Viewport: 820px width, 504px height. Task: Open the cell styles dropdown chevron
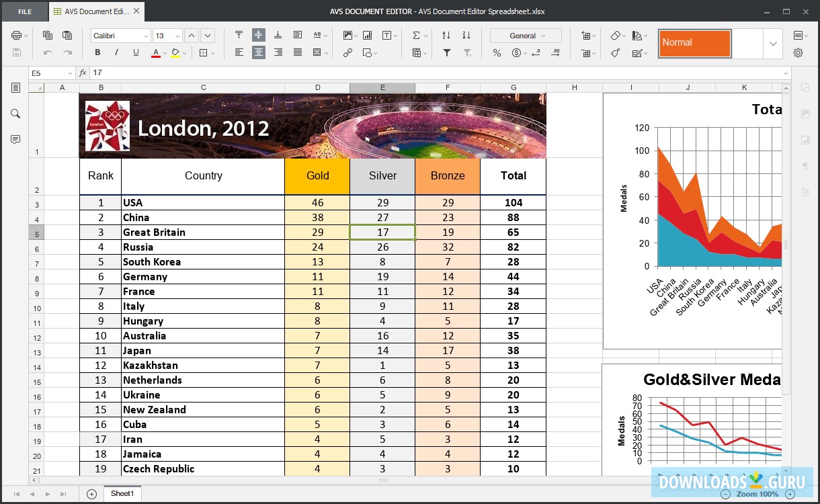coord(772,44)
